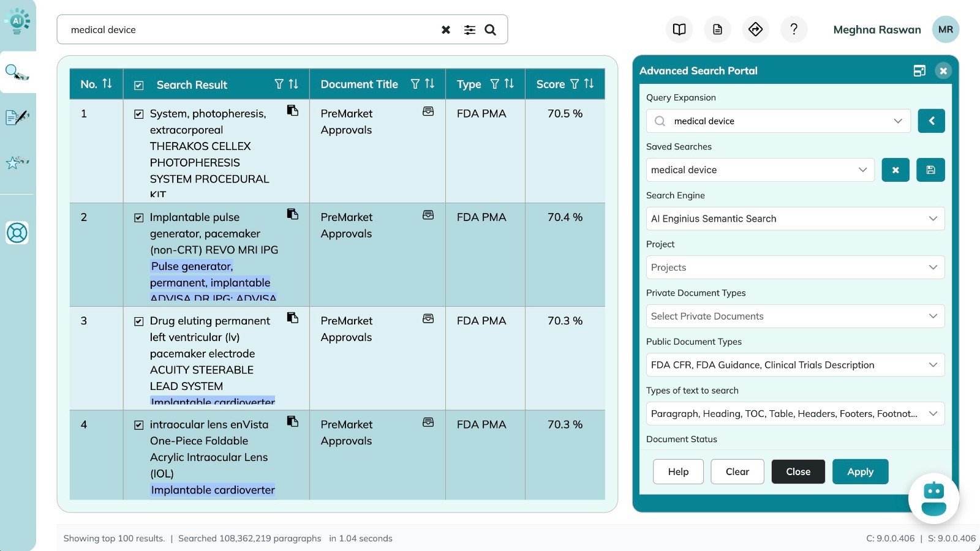
Task: Expand the Projects dropdown
Action: [x=794, y=268]
